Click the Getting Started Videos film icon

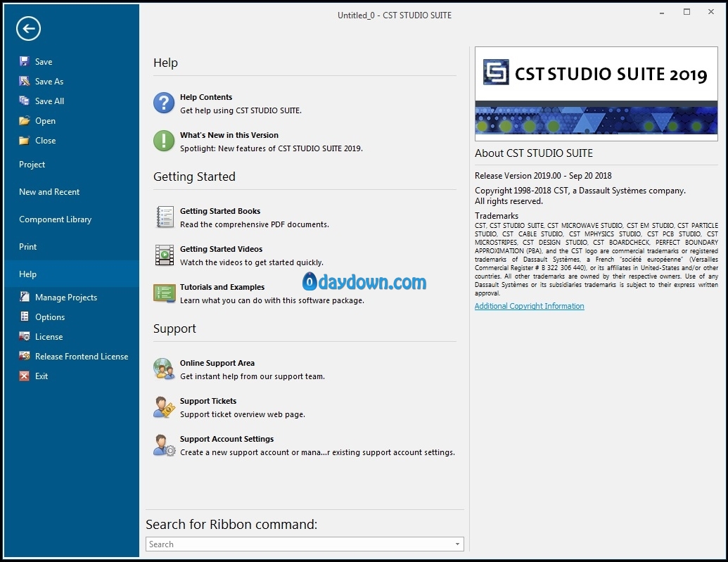pos(165,255)
